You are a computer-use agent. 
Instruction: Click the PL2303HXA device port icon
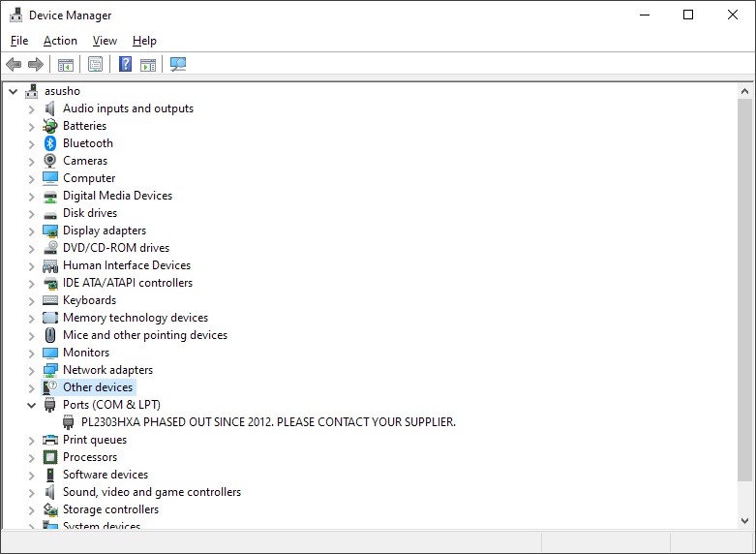pyautogui.click(x=69, y=422)
